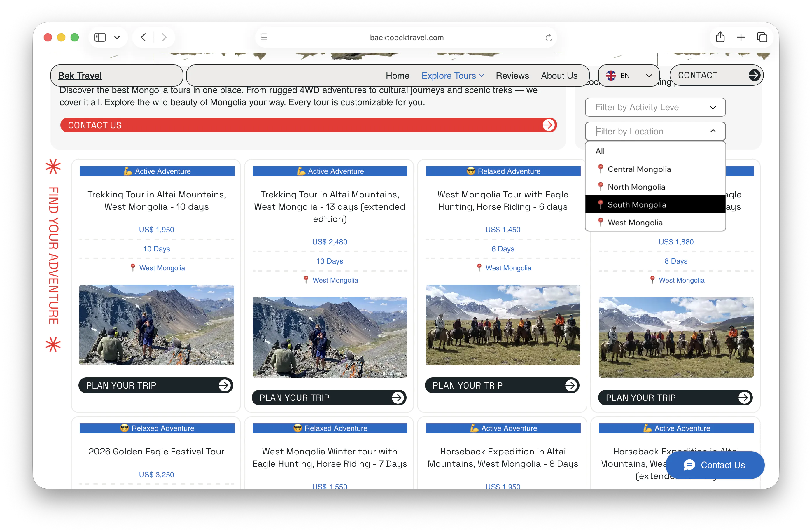Click the trekkers photo on the 10 days tour
The image size is (812, 532).
pyautogui.click(x=157, y=325)
